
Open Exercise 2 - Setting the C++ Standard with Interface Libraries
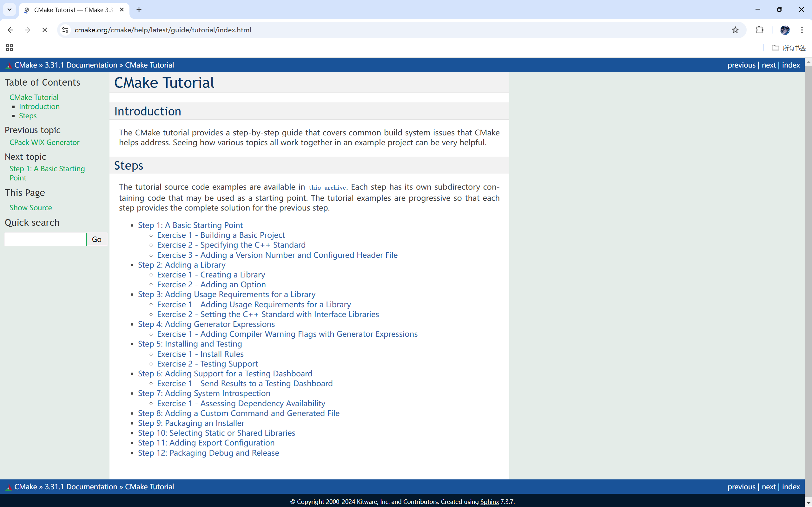pyautogui.click(x=268, y=314)
